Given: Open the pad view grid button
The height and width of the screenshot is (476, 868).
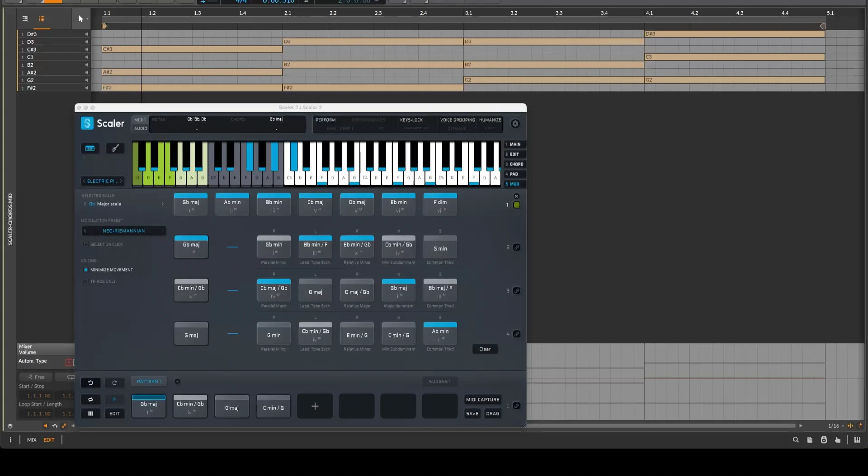Looking at the screenshot, I should [x=90, y=413].
